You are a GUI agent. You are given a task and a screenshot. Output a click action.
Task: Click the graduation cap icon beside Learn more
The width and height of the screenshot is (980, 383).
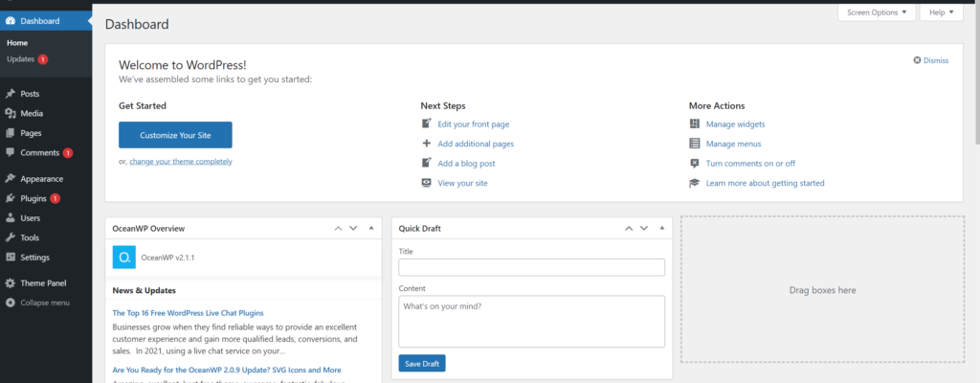point(695,183)
